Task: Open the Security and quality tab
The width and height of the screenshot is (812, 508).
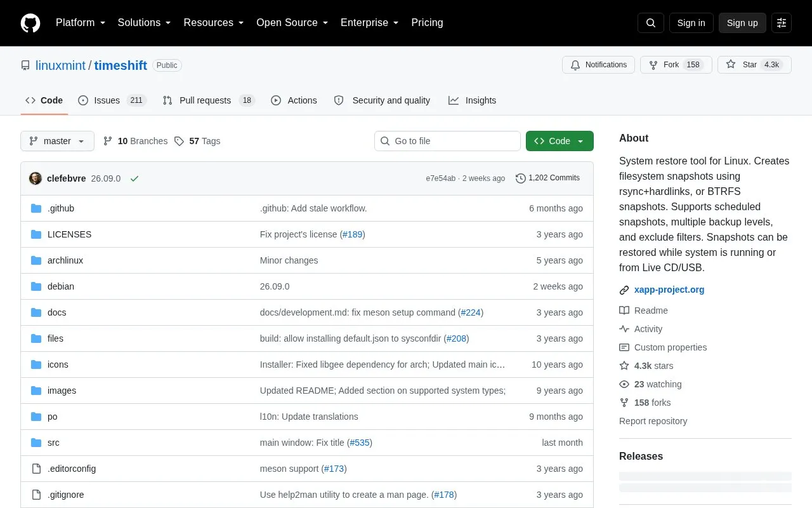Action: point(383,100)
